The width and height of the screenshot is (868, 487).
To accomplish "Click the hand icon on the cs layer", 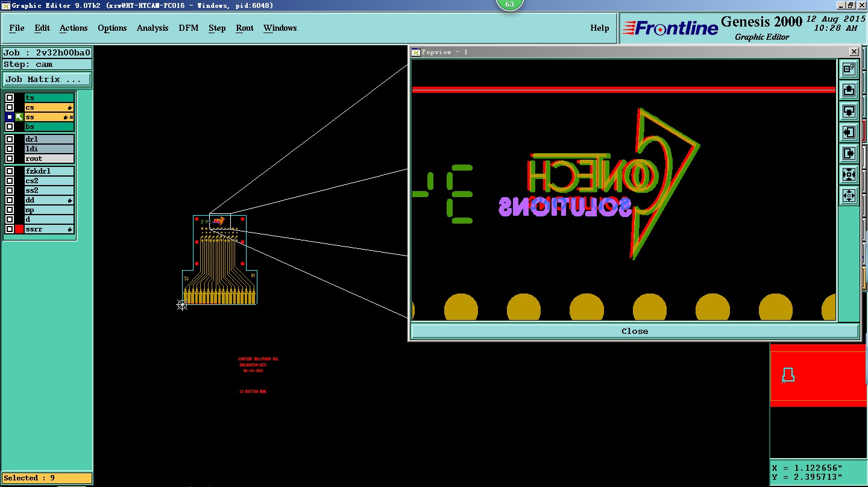I will (x=70, y=107).
